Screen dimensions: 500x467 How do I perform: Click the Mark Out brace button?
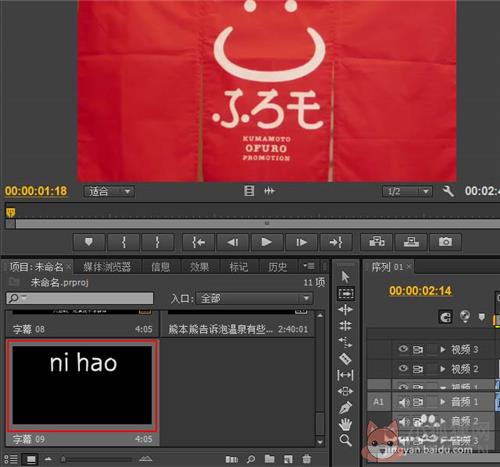[x=158, y=242]
